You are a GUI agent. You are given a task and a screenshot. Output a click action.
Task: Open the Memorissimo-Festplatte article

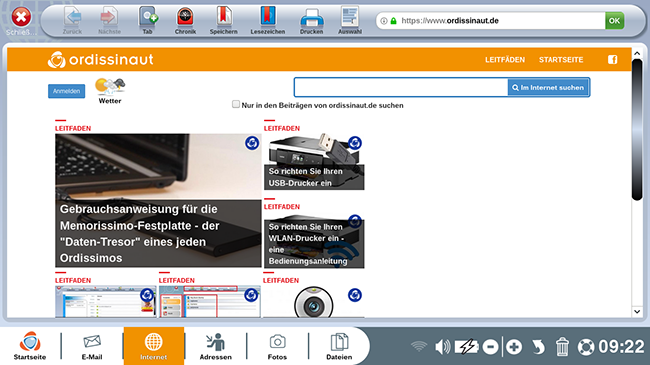[x=158, y=200]
